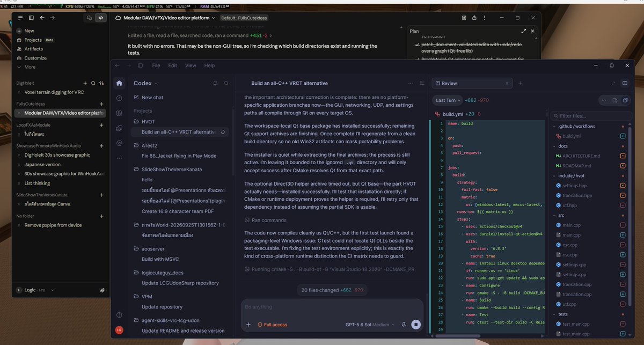Open the Fix 88_Jacket flying in Play Mode chat
The height and width of the screenshot is (345, 644).
tap(179, 156)
